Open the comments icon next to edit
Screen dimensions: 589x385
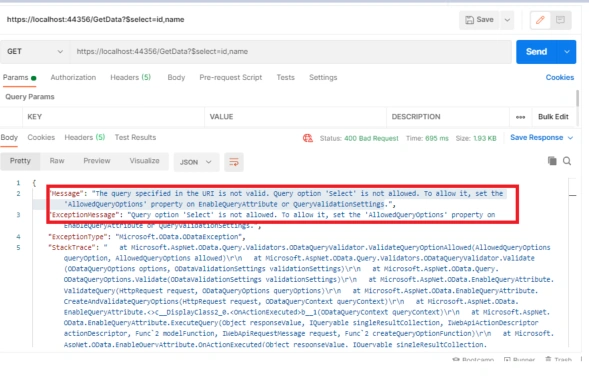pyautogui.click(x=560, y=20)
